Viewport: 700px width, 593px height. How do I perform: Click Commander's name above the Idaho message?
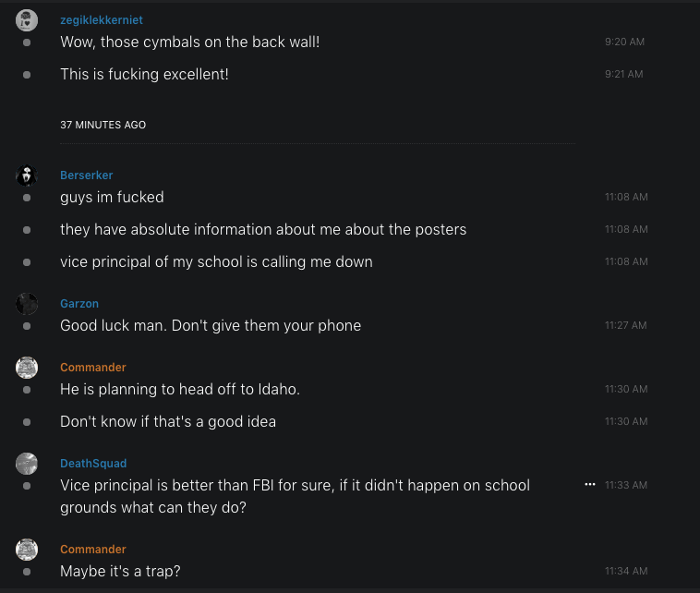(93, 368)
